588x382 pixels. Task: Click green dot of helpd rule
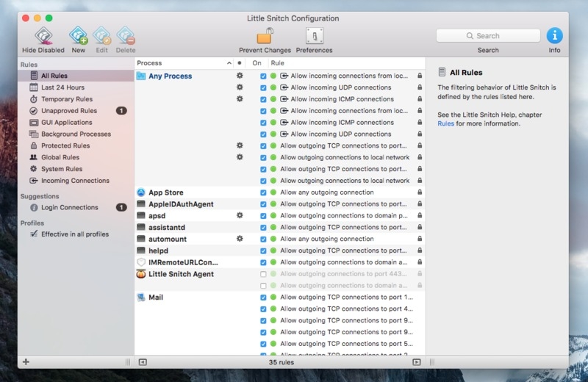click(x=273, y=251)
